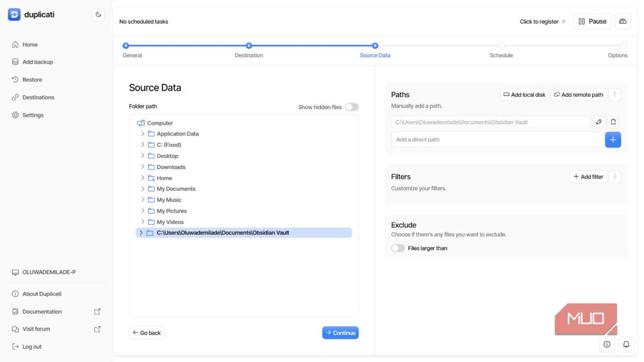
Task: Click the Add a direct path field
Action: [497, 140]
